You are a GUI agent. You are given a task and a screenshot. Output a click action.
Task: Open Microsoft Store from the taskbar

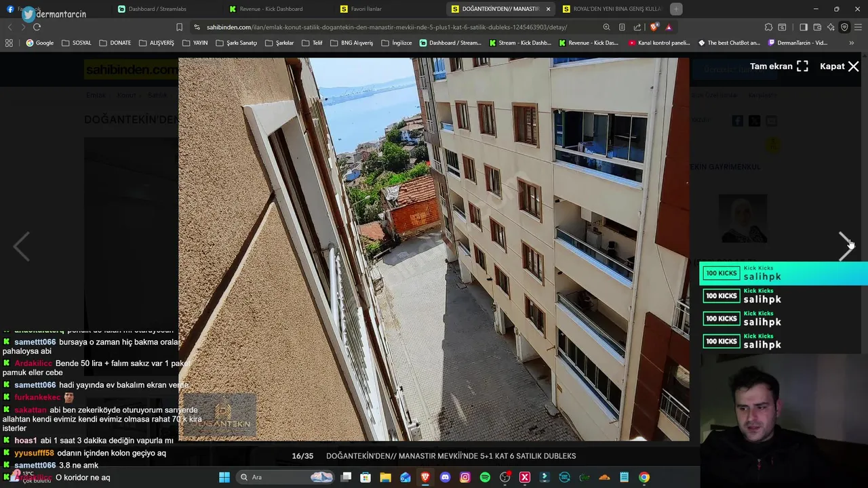tap(366, 477)
